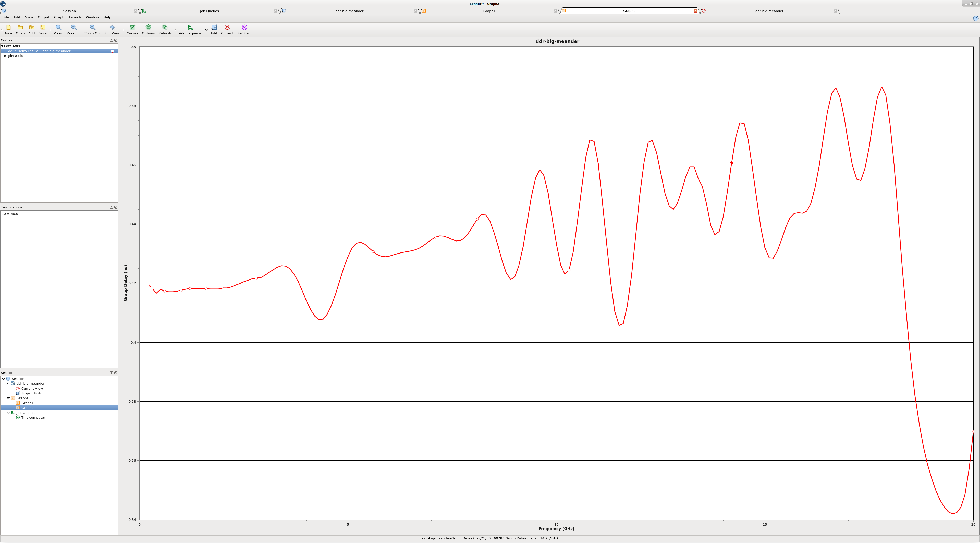
Task: Close the Session tab
Action: (x=135, y=11)
